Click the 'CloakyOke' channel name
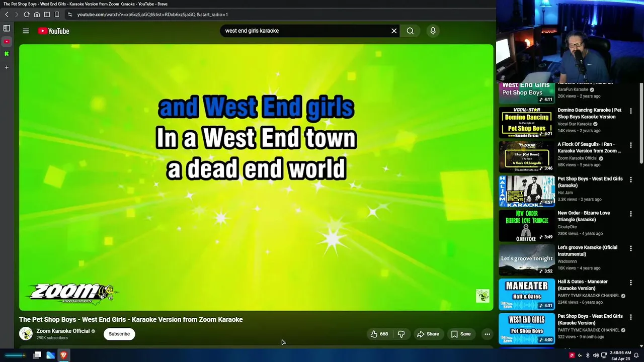 click(567, 227)
